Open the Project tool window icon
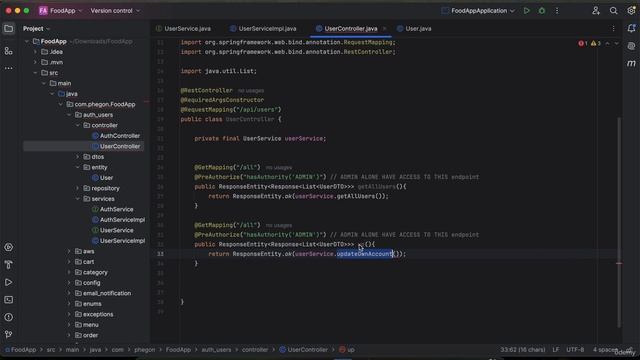 pyautogui.click(x=8, y=29)
